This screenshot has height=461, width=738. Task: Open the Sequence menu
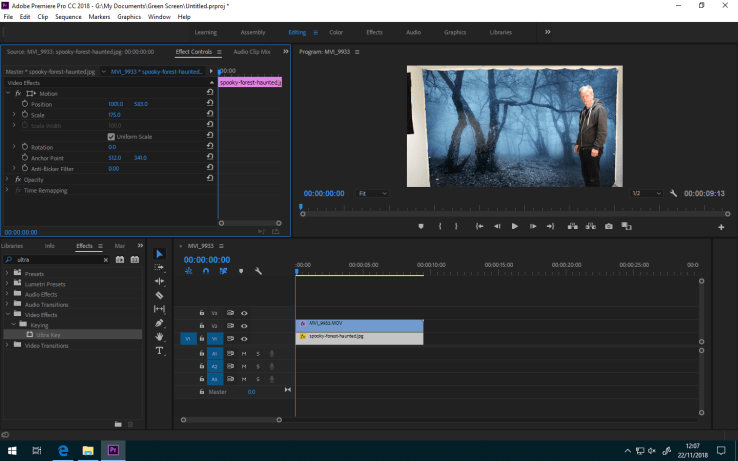click(68, 16)
